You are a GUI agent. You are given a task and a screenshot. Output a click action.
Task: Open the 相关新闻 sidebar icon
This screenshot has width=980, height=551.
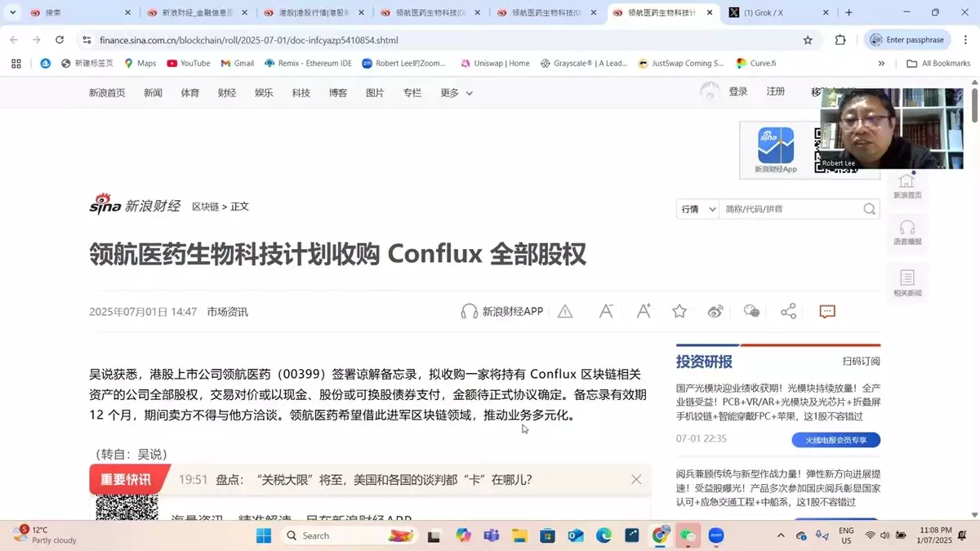(907, 282)
